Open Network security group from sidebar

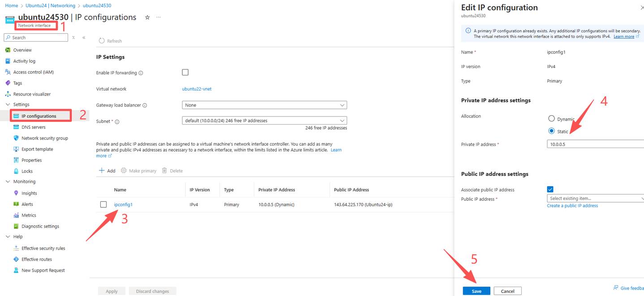44,138
